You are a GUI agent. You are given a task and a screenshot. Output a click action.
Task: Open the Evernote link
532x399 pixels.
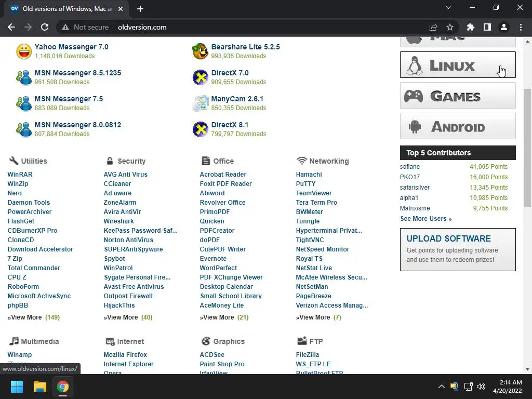(213, 259)
